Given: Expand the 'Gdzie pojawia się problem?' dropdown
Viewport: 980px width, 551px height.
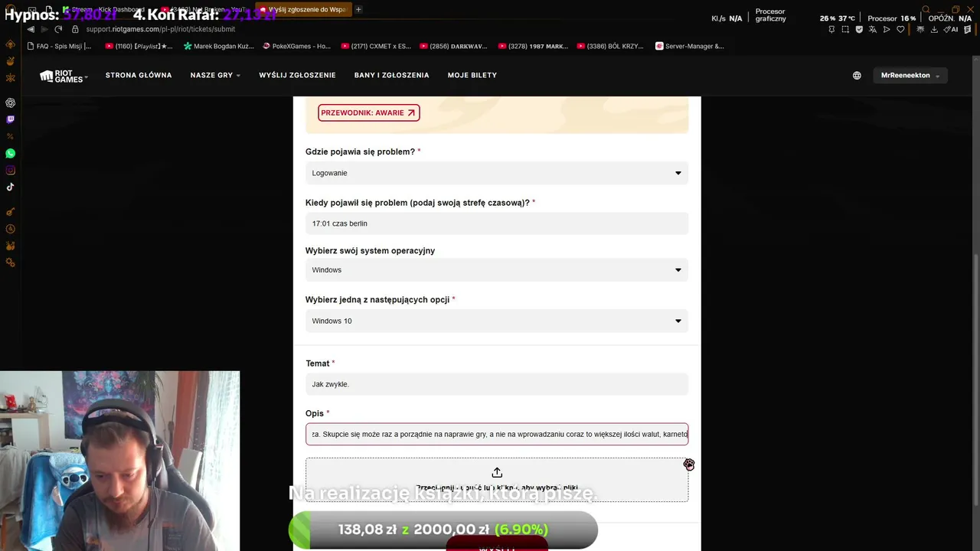Looking at the screenshot, I should pos(497,173).
